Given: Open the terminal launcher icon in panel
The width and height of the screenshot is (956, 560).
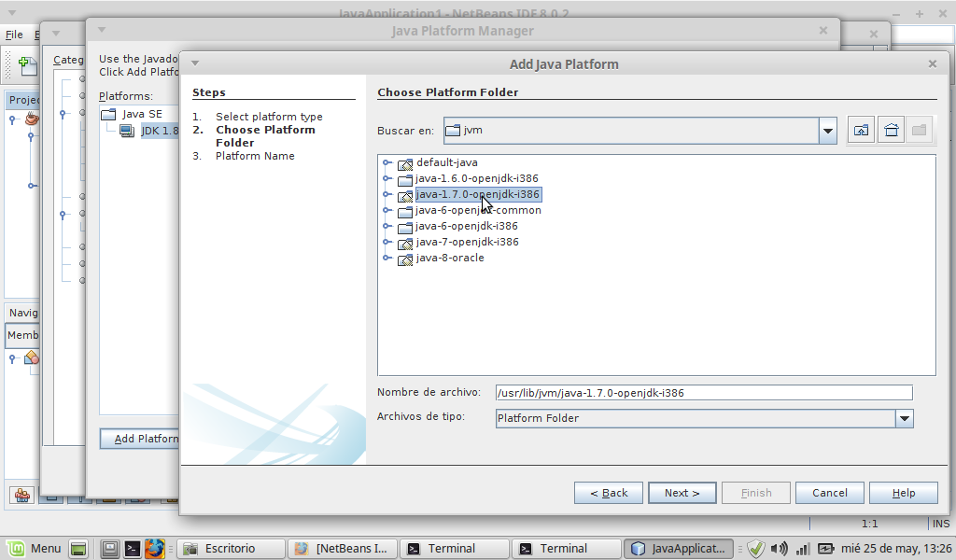Looking at the screenshot, I should pyautogui.click(x=133, y=549).
